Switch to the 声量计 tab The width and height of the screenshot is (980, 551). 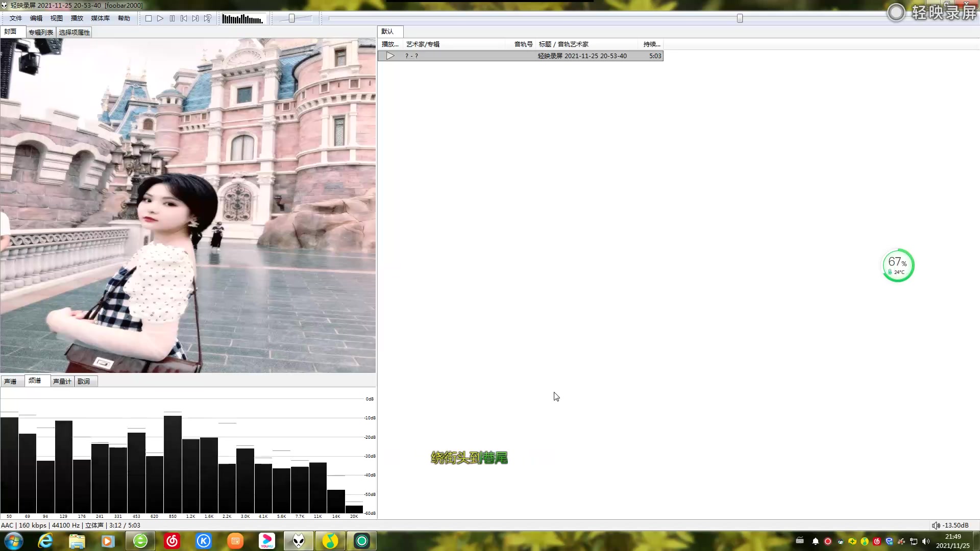point(62,381)
